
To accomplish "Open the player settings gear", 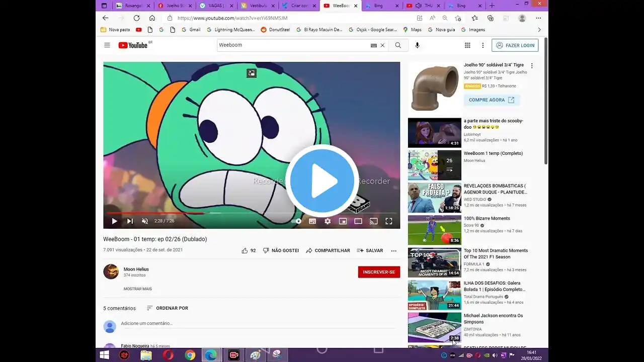I will coord(328,221).
